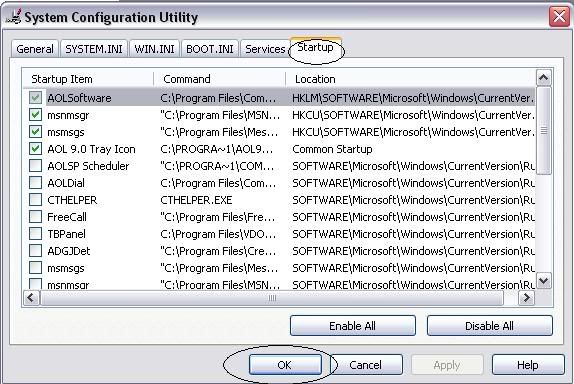Click the horizontal scrollbar left arrow

click(31, 298)
